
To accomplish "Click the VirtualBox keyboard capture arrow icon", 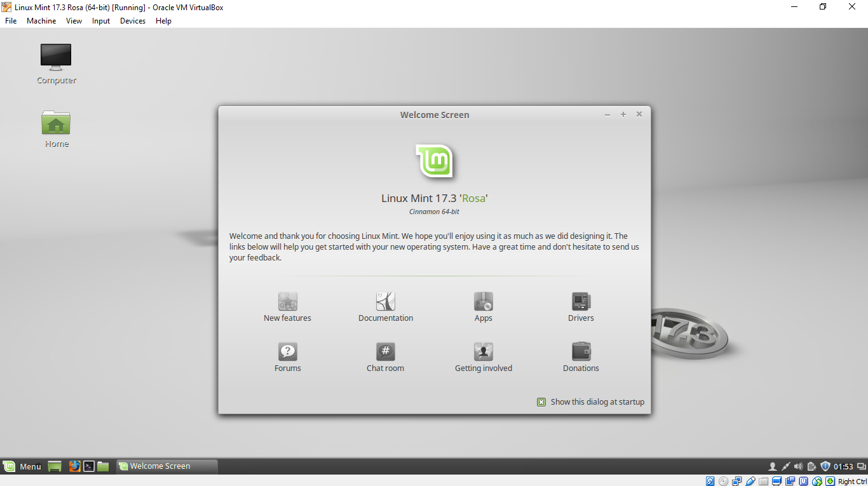I will click(830, 481).
